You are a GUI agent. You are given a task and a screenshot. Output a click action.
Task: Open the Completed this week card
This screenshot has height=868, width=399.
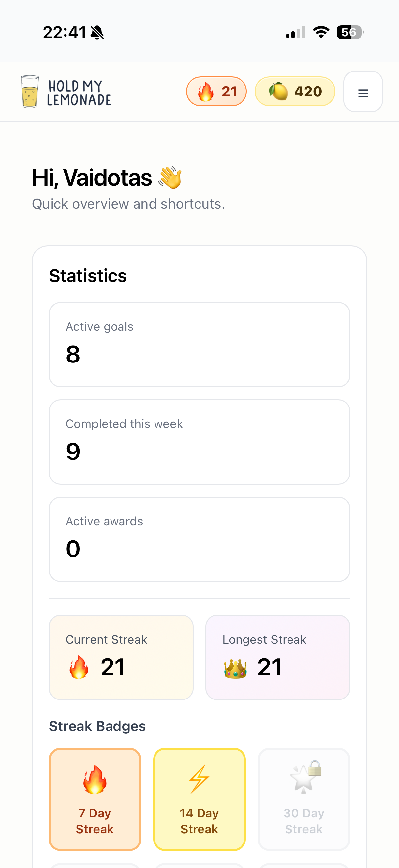tap(199, 441)
